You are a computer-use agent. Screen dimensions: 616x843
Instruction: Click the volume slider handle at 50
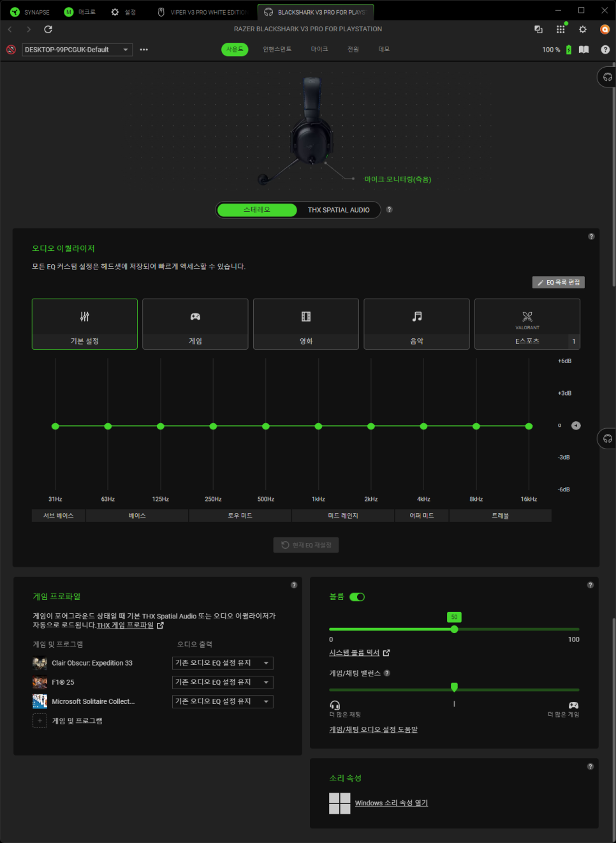[x=454, y=629]
